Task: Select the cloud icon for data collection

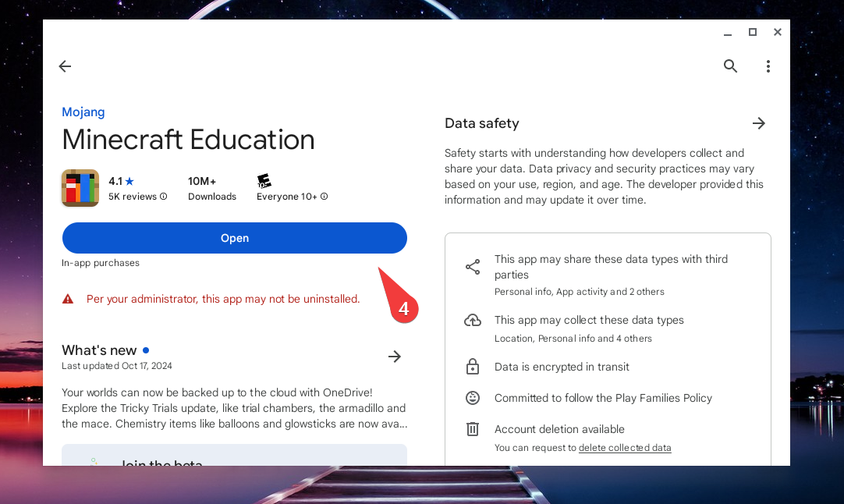Action: [473, 320]
